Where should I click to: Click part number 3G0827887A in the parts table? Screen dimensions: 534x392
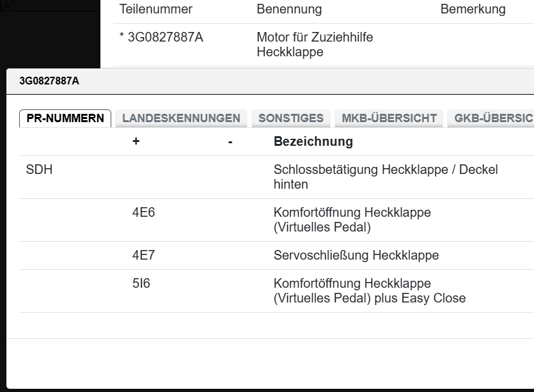tap(165, 38)
